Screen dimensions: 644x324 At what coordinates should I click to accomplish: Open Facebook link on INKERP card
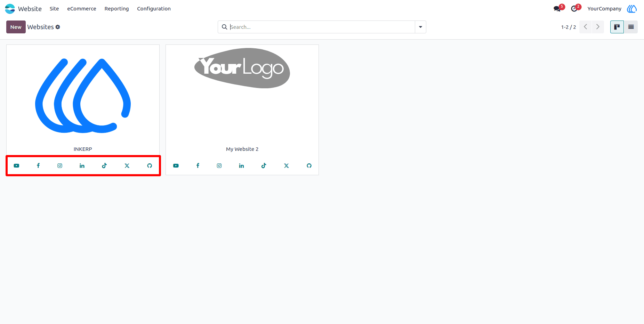[x=38, y=166]
